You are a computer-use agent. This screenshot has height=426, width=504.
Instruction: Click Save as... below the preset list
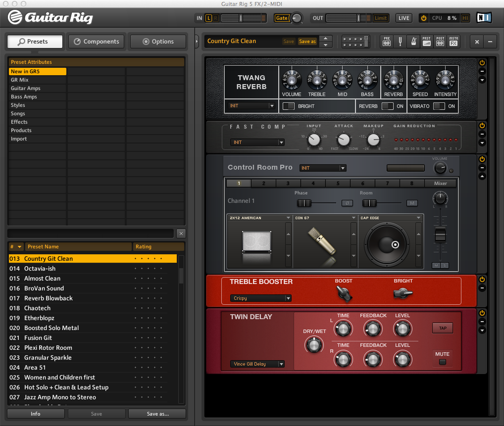pyautogui.click(x=157, y=414)
